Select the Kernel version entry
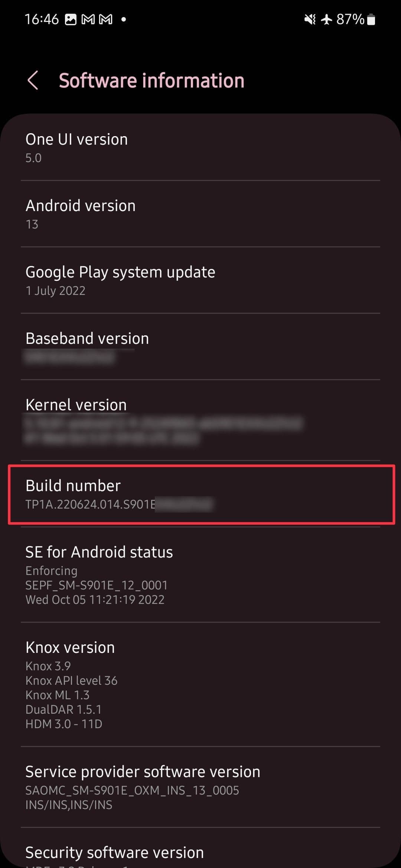The image size is (401, 868). pyautogui.click(x=200, y=420)
